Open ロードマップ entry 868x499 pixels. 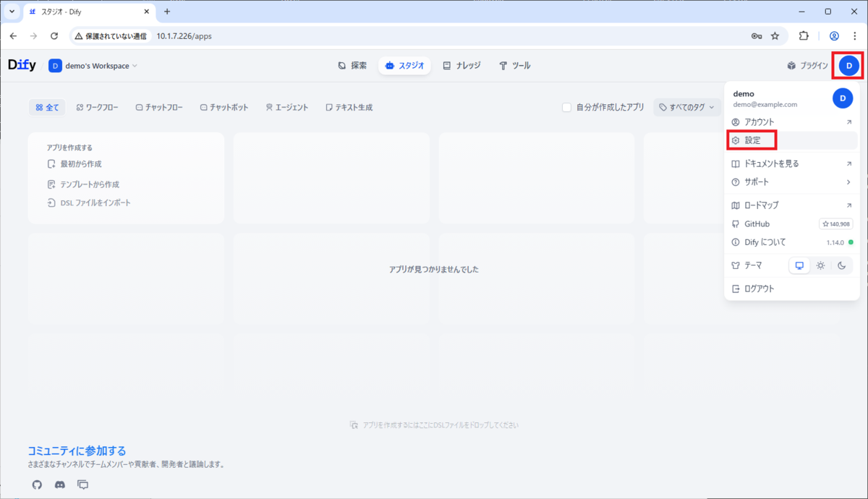(791, 205)
